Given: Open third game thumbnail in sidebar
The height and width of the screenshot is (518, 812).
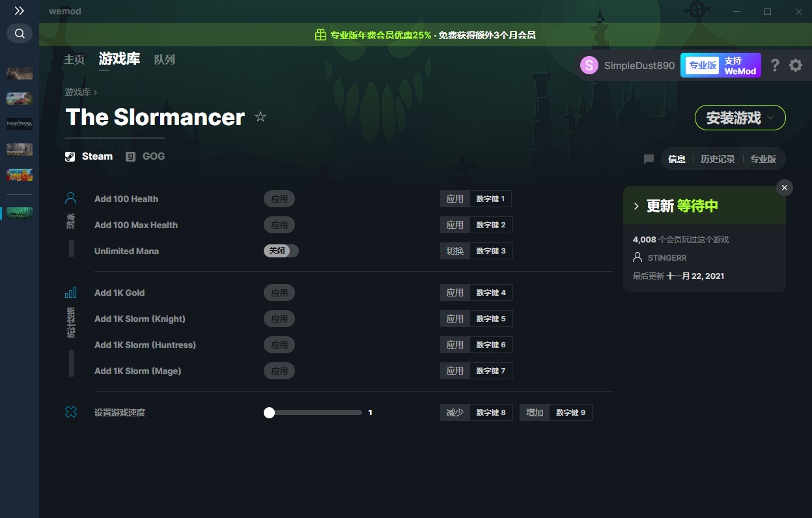Looking at the screenshot, I should point(20,124).
